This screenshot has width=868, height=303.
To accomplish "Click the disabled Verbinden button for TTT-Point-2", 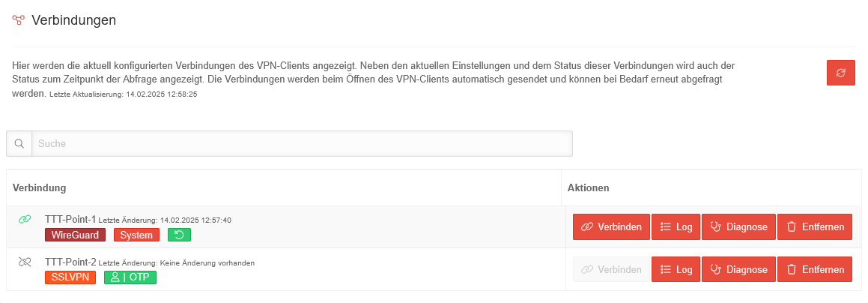I will pyautogui.click(x=611, y=269).
